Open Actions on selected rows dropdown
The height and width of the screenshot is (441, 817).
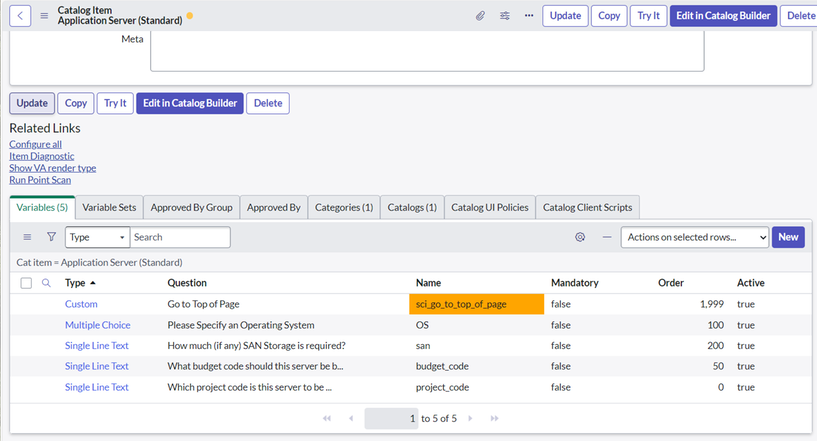695,237
